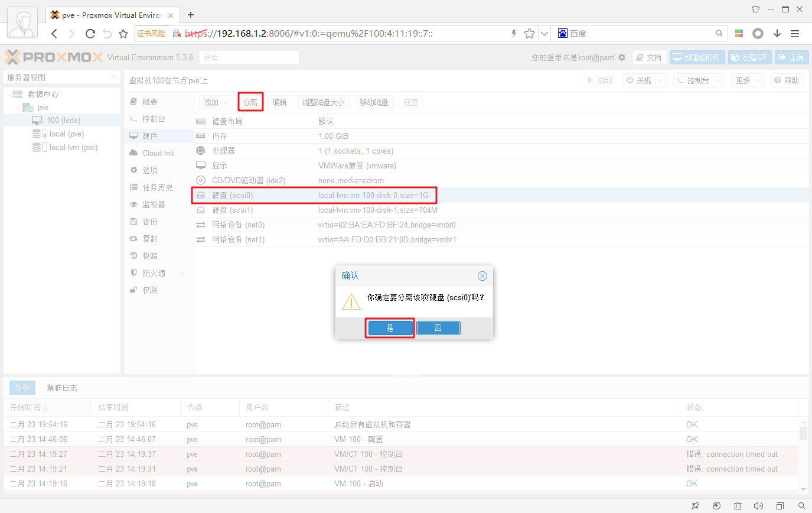Click the 证书风险 certificate warning badge

(x=152, y=34)
